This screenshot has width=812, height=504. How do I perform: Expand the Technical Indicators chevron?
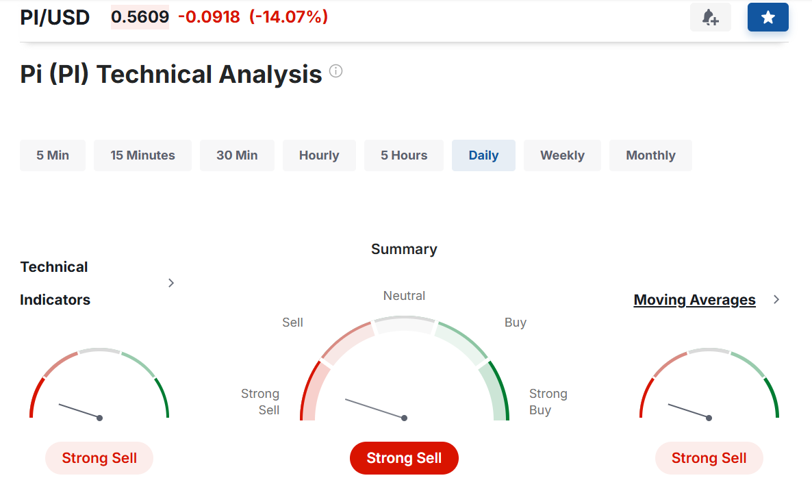point(171,283)
